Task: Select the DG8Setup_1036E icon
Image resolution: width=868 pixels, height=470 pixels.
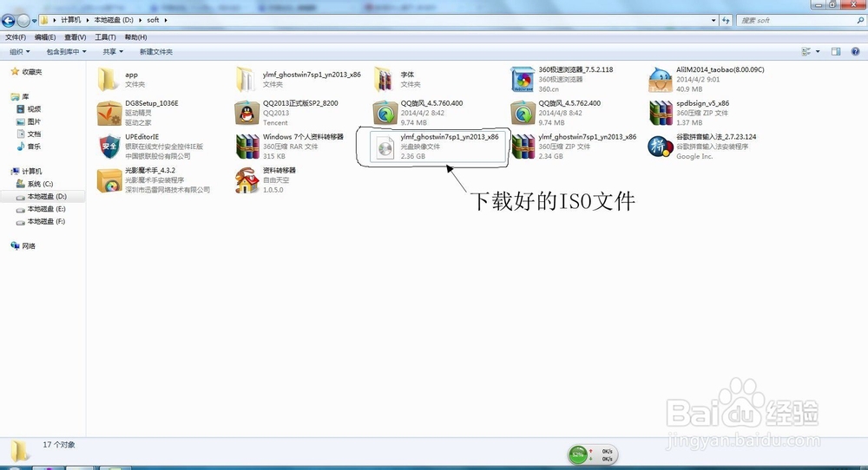Action: [109, 114]
